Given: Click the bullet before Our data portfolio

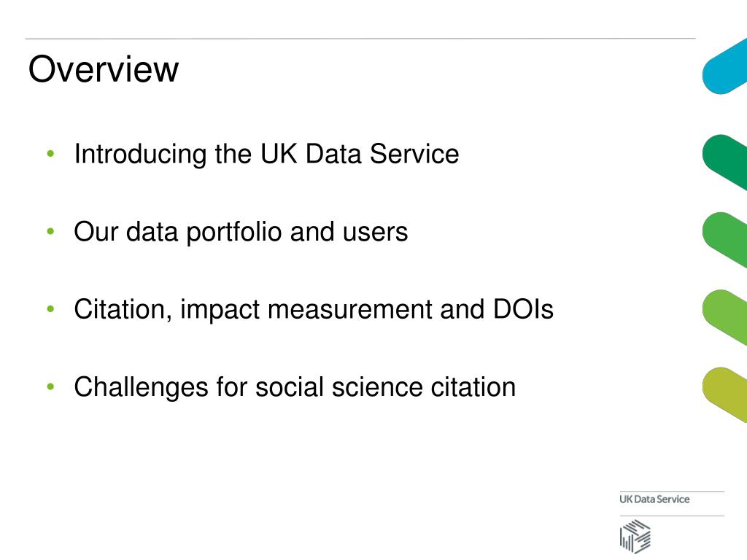Looking at the screenshot, I should [51, 231].
